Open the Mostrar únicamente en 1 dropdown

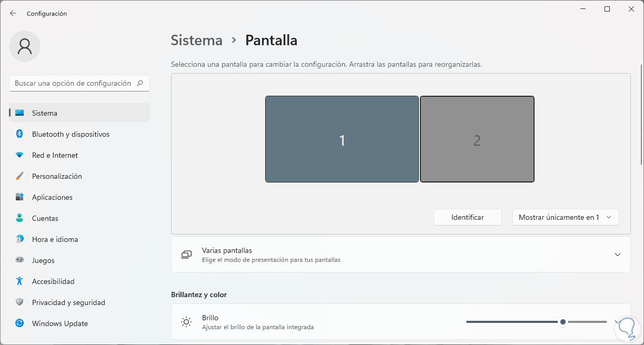(566, 217)
